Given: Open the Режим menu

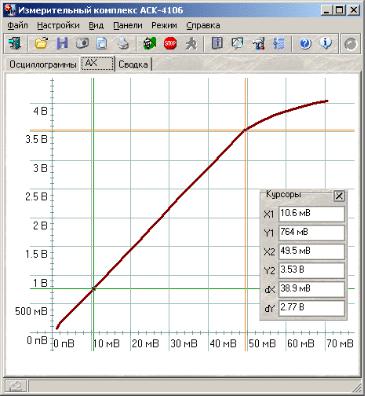Looking at the screenshot, I should click(x=164, y=25).
